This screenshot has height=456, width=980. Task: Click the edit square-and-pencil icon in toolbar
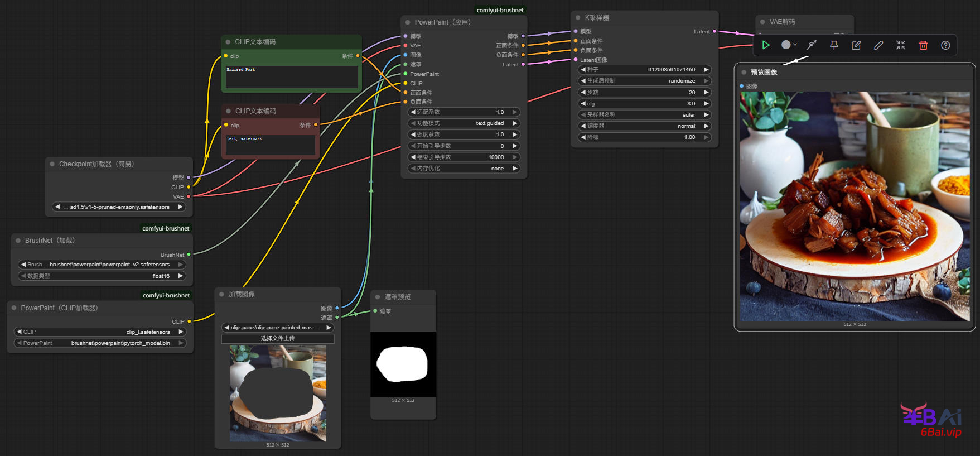[856, 45]
